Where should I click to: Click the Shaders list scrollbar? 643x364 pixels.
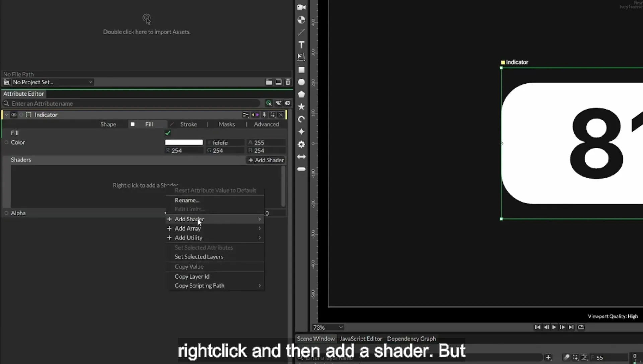tap(283, 187)
